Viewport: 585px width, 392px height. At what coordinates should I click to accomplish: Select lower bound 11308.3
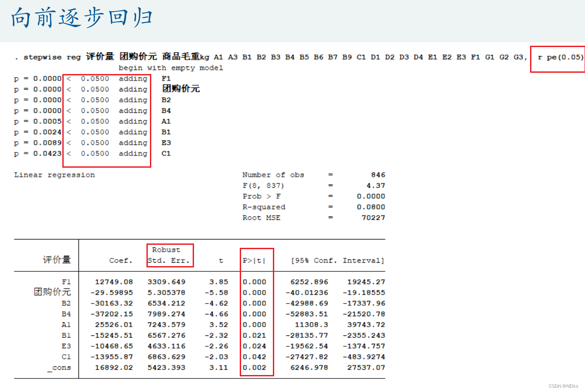tap(312, 325)
